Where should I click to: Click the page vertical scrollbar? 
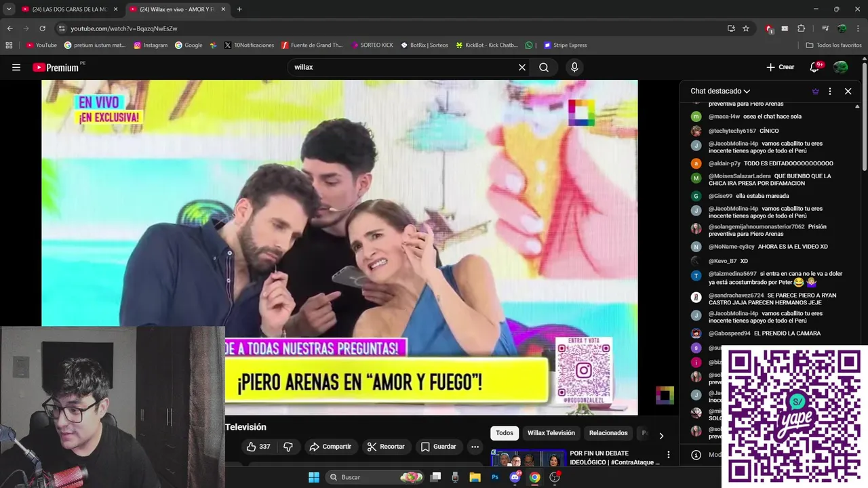click(865, 115)
